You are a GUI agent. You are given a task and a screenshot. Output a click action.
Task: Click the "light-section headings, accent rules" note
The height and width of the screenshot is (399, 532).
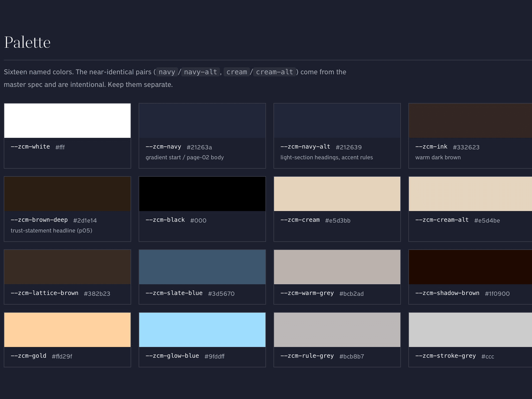pyautogui.click(x=327, y=157)
